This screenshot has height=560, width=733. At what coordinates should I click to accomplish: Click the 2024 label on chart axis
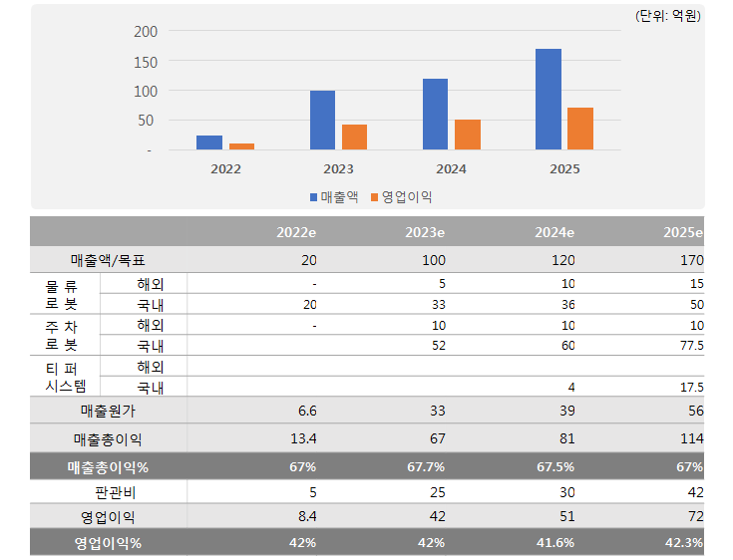coord(452,169)
